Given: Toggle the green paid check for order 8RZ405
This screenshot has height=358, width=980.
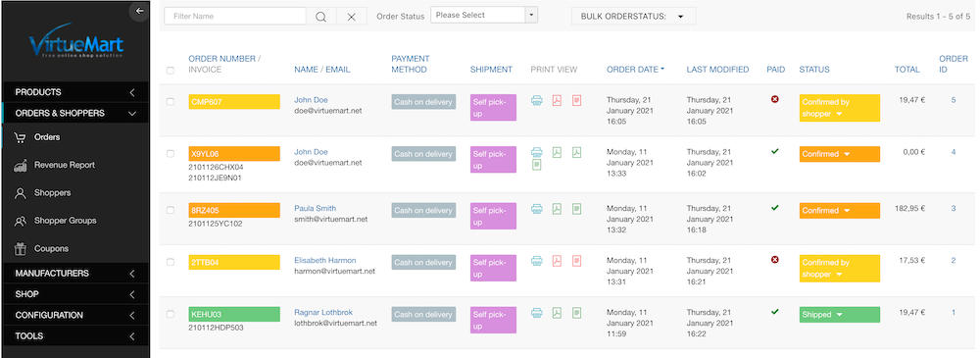Looking at the screenshot, I should click(x=775, y=207).
